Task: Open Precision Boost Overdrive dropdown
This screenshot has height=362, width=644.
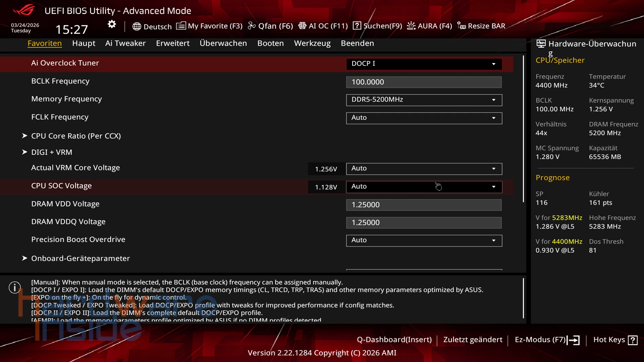Action: point(424,240)
